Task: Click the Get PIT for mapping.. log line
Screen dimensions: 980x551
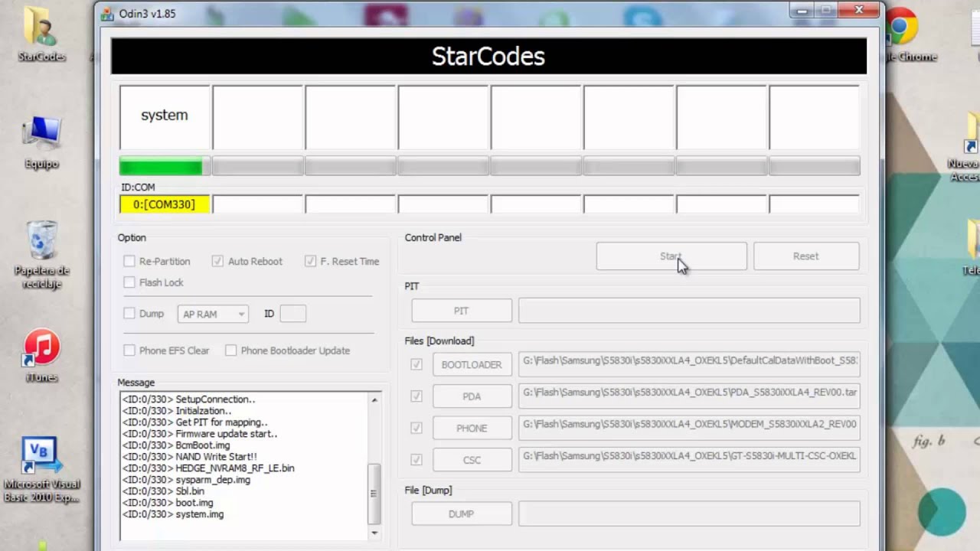Action: (x=194, y=422)
